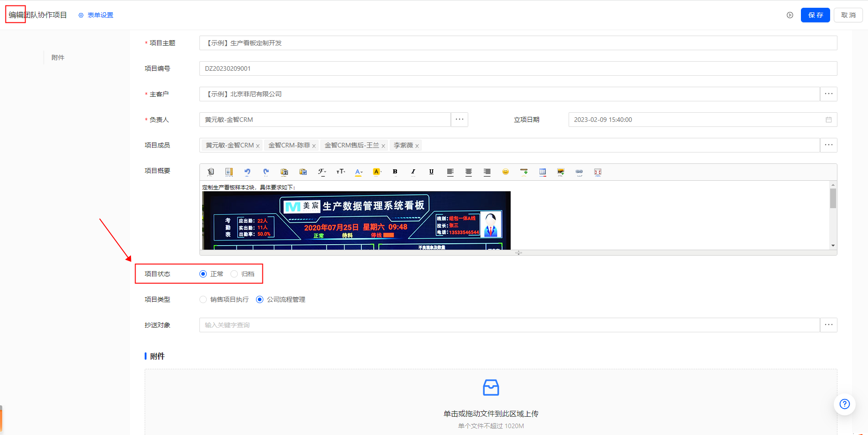Open the help question mark button
The height and width of the screenshot is (435, 868).
coord(845,404)
